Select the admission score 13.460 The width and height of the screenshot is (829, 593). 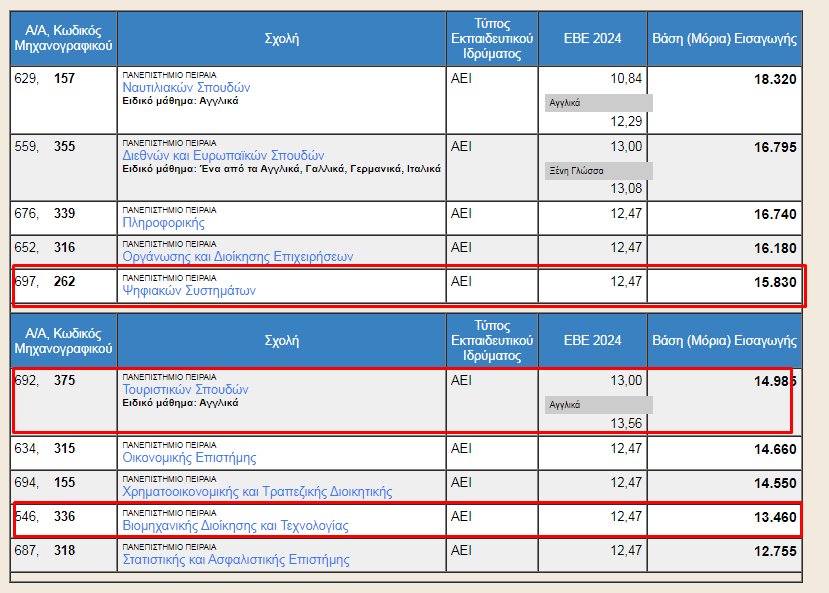pyautogui.click(x=775, y=517)
